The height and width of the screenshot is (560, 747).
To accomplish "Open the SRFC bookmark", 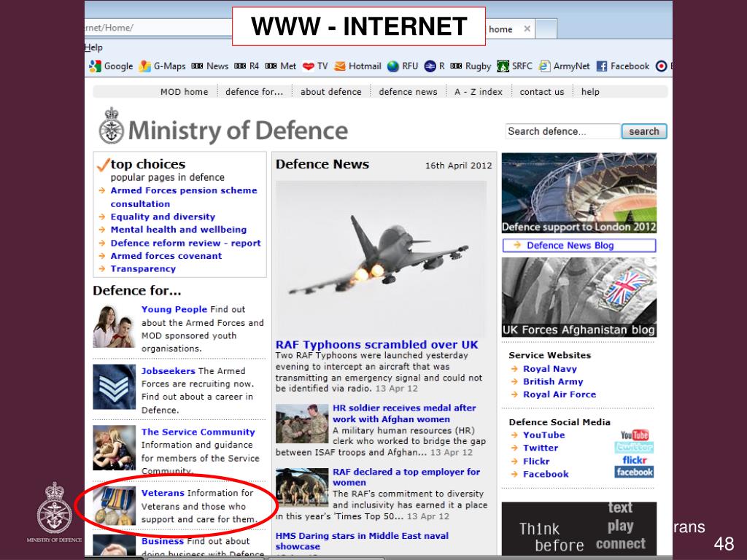I will click(x=514, y=66).
